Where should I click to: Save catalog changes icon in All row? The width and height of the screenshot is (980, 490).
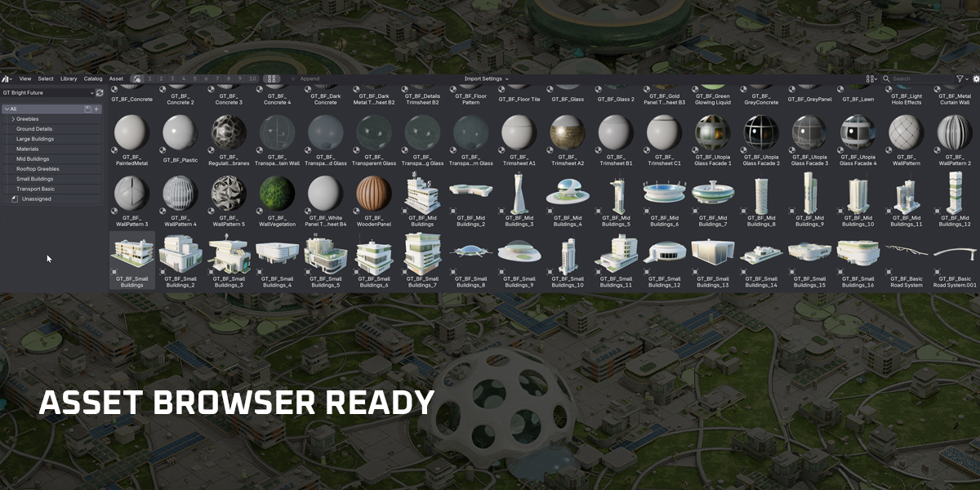(88, 109)
